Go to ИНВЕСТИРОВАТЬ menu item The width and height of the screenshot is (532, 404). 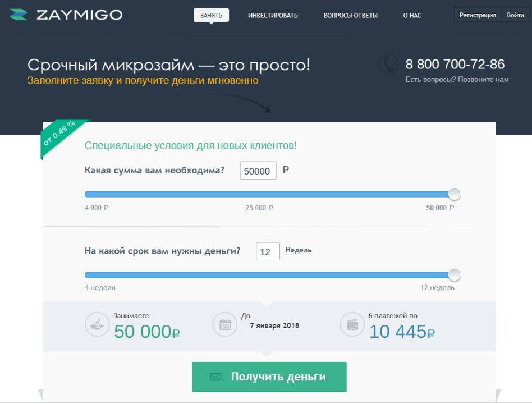click(x=273, y=16)
